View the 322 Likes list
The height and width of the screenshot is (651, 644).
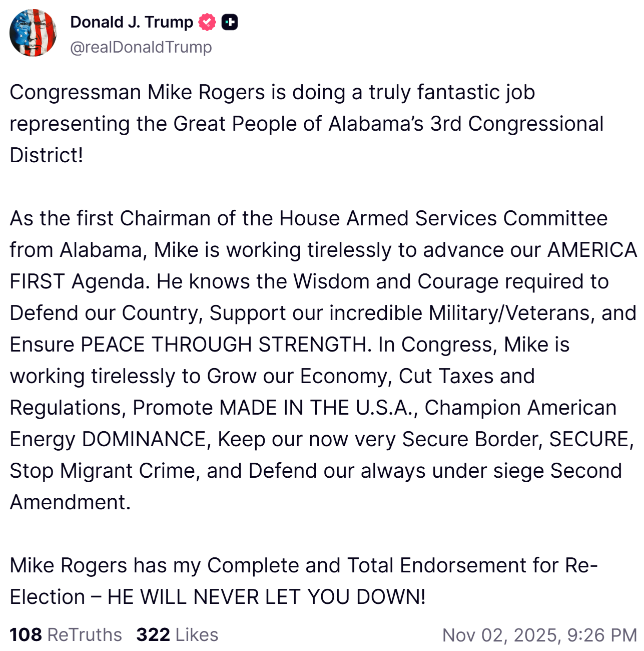[177, 634]
